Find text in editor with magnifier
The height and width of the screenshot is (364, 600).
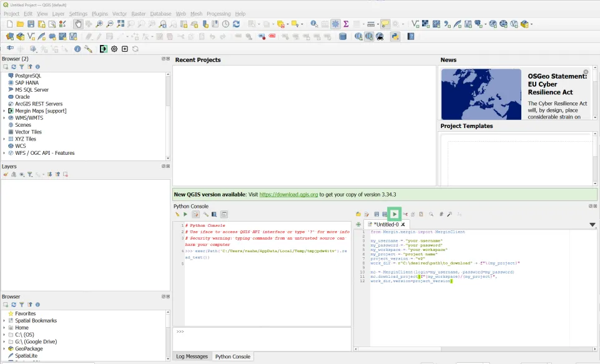[431, 214]
